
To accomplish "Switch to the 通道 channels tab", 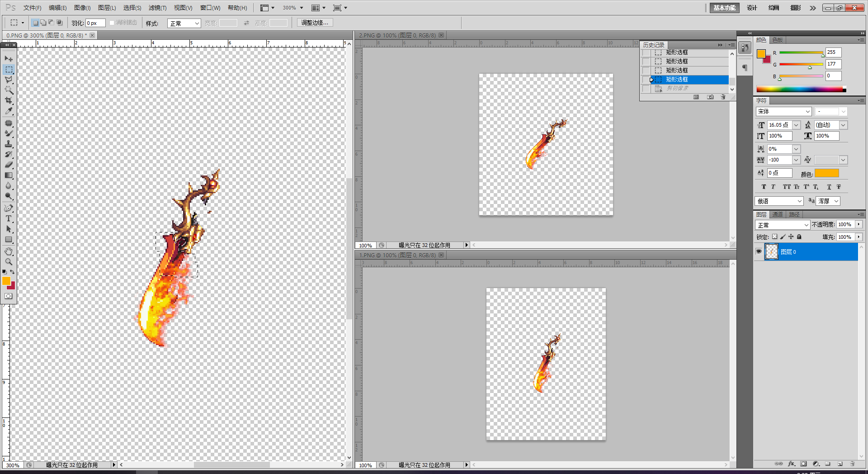I will point(778,214).
